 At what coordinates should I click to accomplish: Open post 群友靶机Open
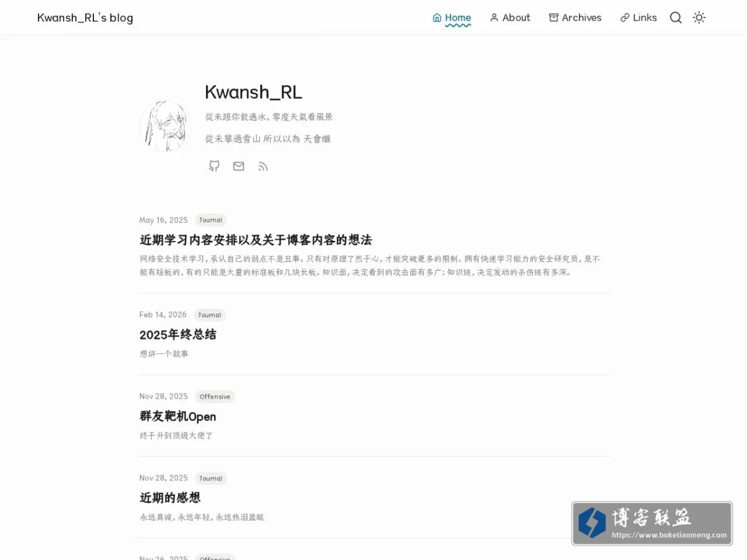178,416
